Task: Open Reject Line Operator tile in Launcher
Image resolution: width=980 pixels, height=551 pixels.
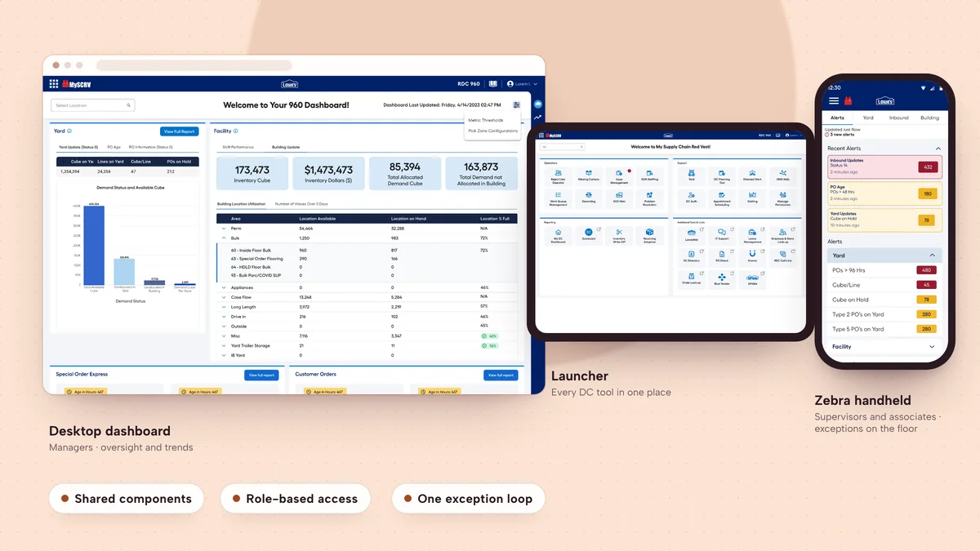Action: [558, 176]
